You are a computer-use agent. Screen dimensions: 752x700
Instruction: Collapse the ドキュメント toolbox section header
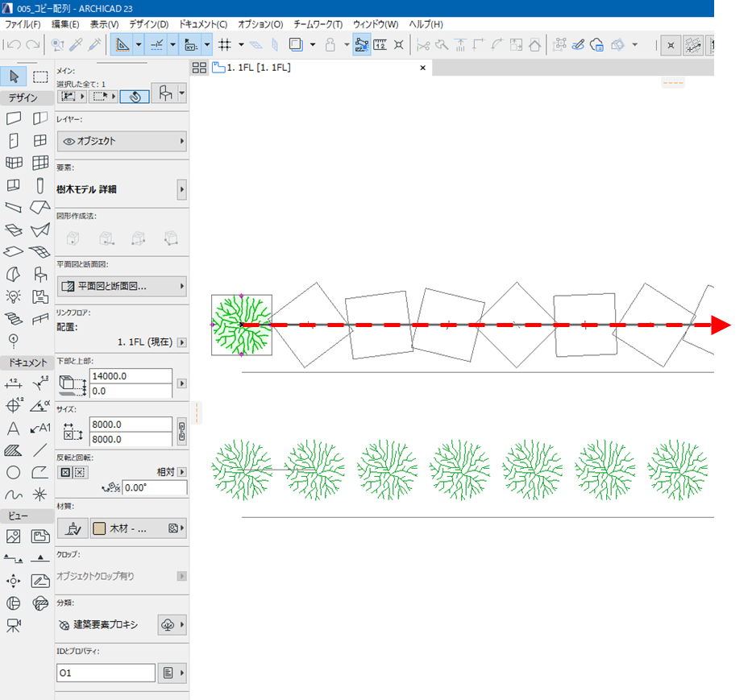pos(27,362)
